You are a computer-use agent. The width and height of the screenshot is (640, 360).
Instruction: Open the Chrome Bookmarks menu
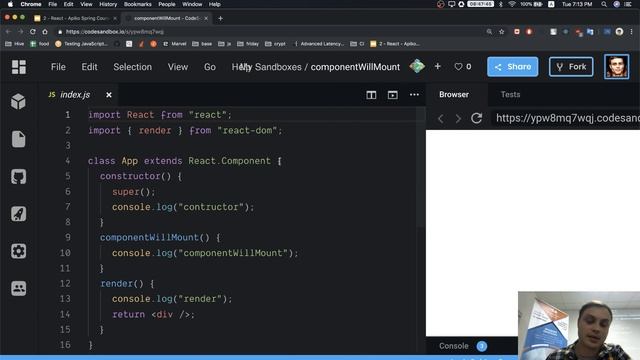coord(138,4)
